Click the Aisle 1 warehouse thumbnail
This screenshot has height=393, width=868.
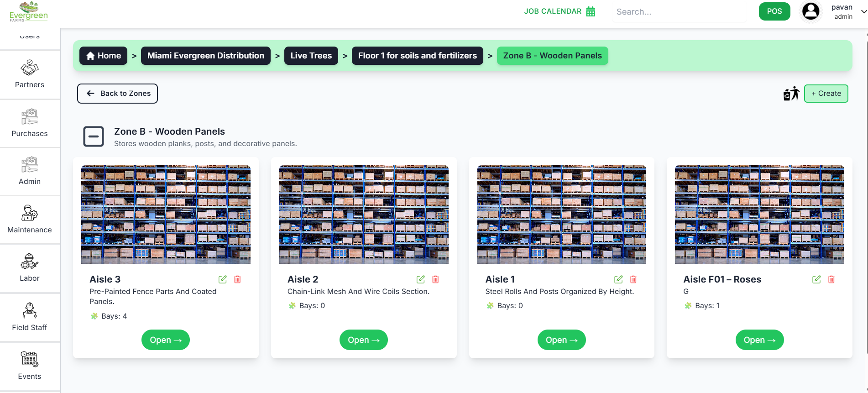(x=562, y=215)
